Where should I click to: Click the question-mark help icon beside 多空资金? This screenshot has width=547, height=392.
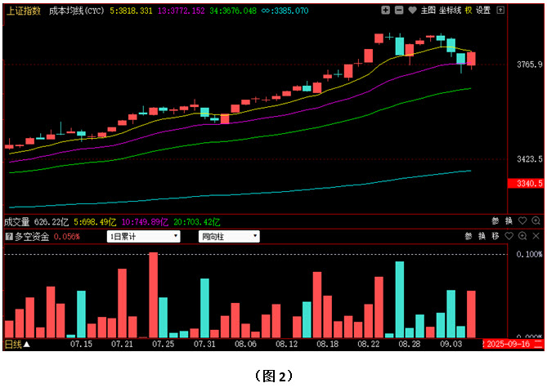click(x=9, y=237)
